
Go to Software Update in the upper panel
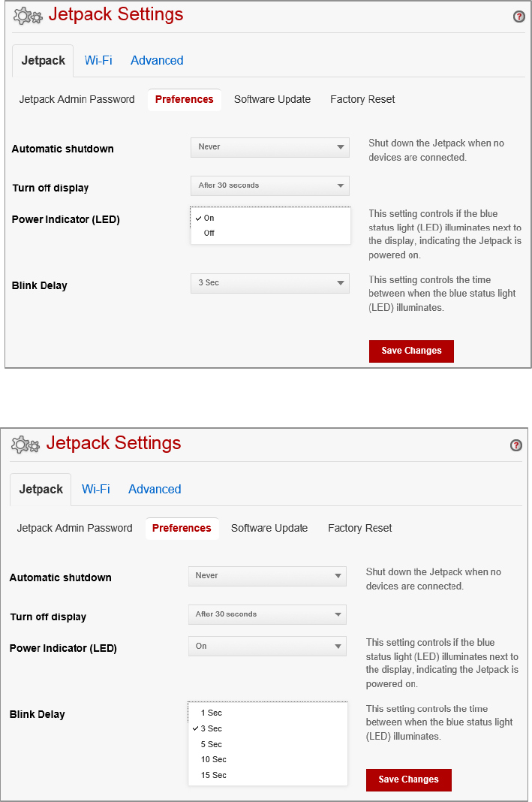[272, 99]
